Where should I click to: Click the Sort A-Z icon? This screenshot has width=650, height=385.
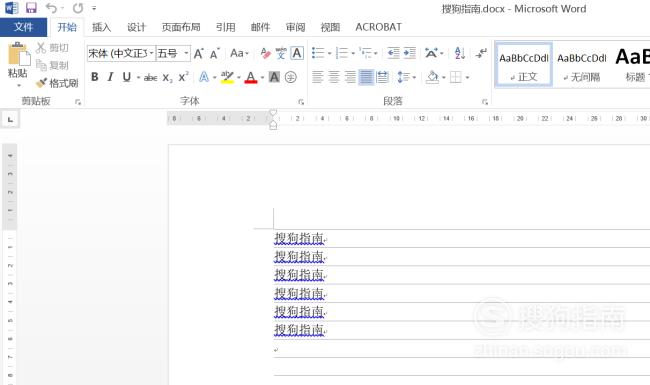pyautogui.click(x=459, y=53)
